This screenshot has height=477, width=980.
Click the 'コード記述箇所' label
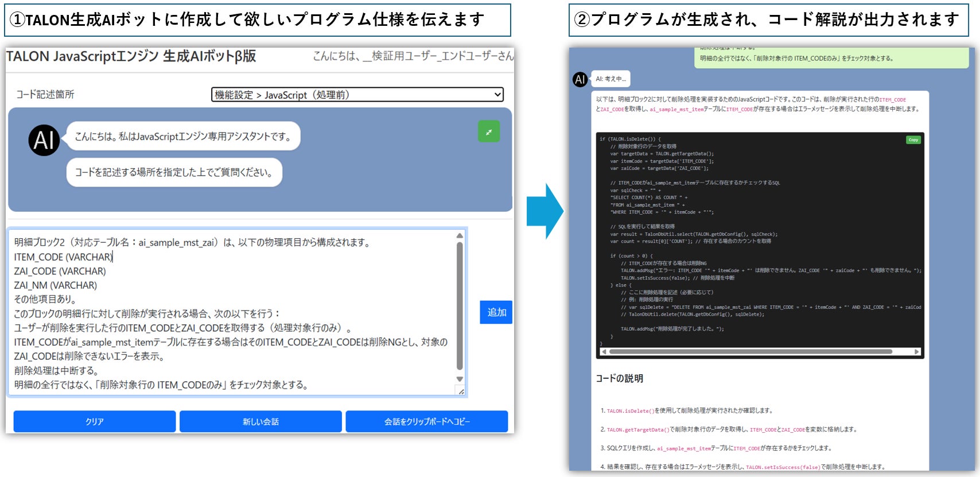pyautogui.click(x=45, y=95)
